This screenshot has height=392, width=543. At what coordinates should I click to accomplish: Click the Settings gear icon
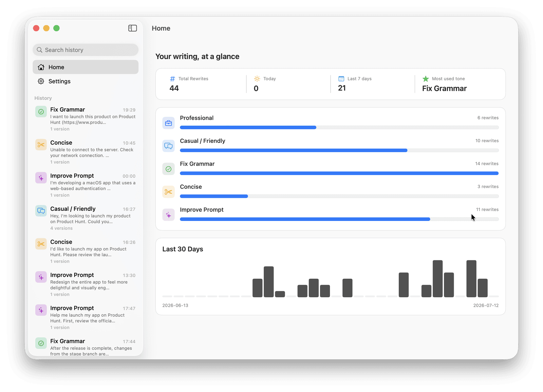tap(41, 81)
